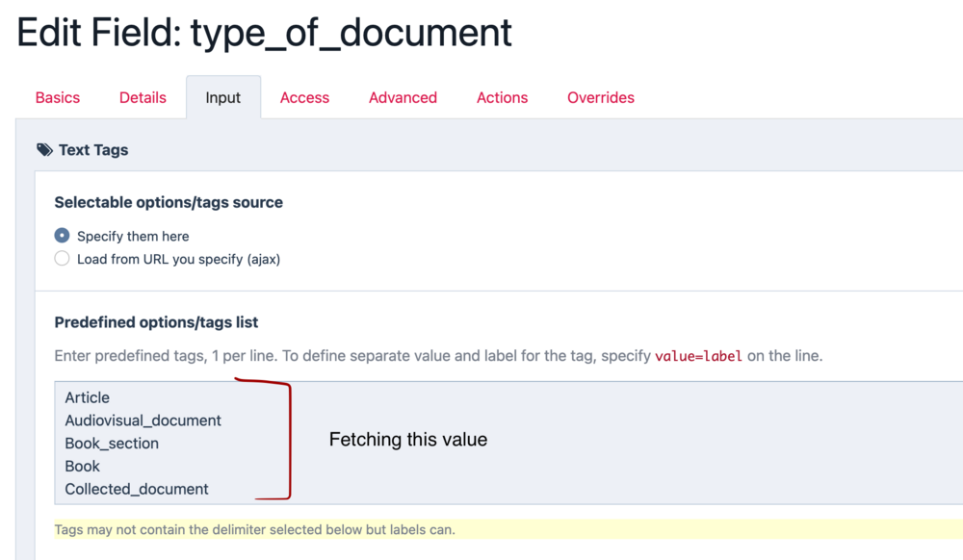Click the 'Predefined options/tags list' heading
The image size is (963, 560).
[x=156, y=322]
